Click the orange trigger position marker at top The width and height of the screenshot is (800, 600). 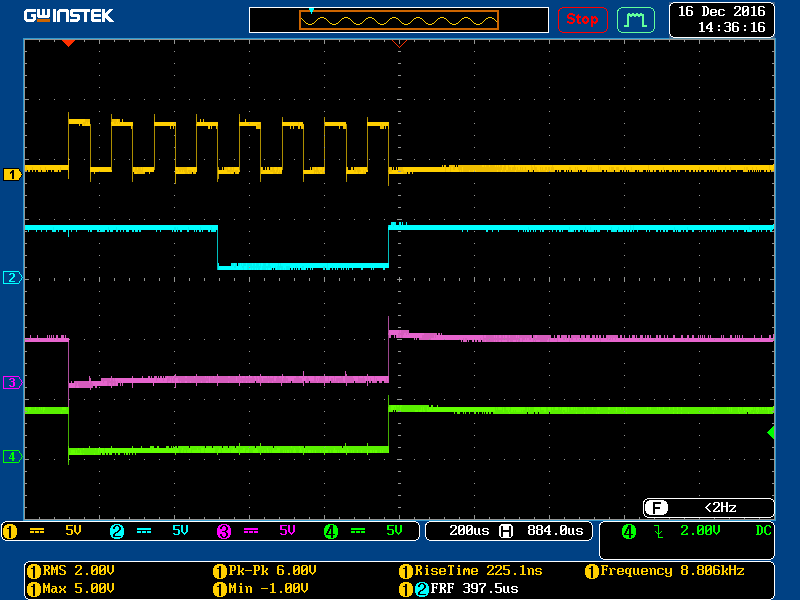tap(399, 44)
